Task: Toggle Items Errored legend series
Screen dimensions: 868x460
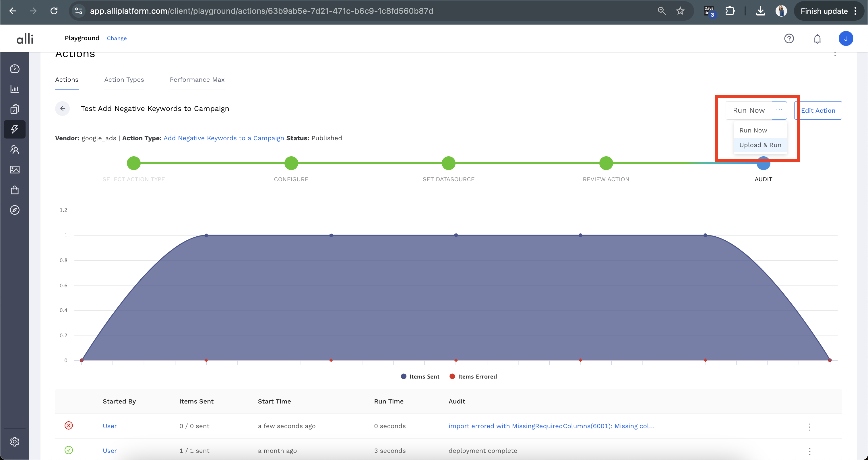Action: pos(473,377)
